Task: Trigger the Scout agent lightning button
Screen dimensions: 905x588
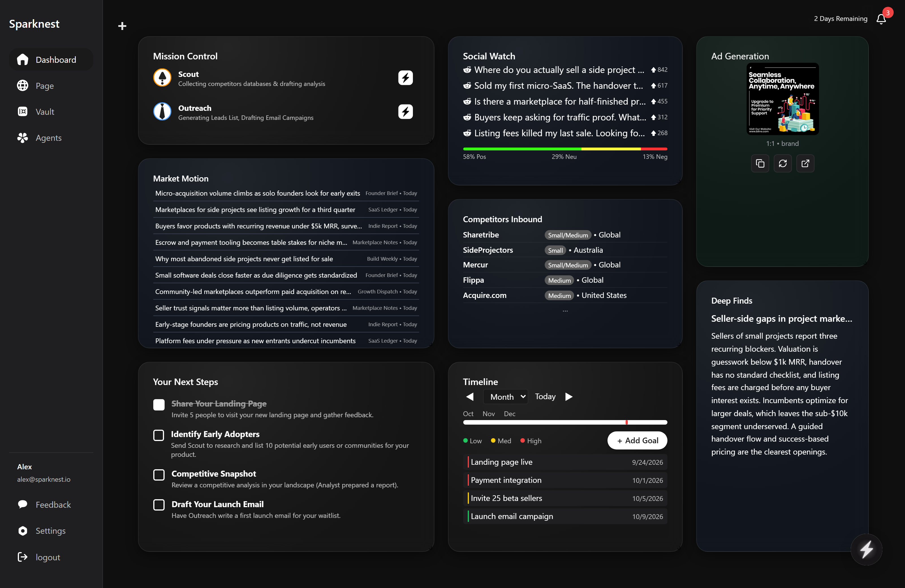Action: 405,78
